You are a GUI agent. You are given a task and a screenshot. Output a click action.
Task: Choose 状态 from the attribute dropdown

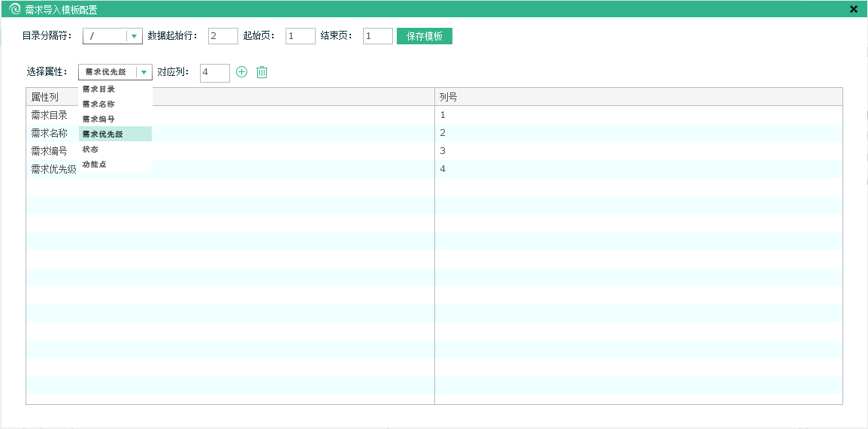(x=90, y=150)
